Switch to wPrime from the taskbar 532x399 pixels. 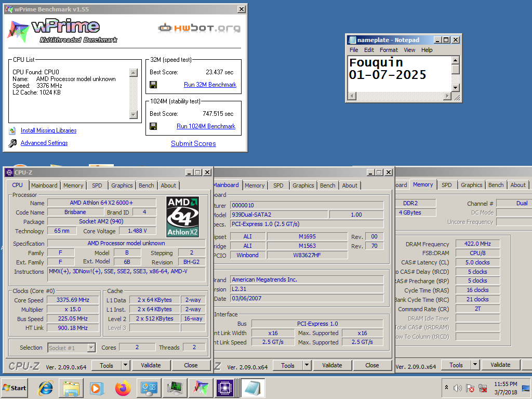point(201,388)
